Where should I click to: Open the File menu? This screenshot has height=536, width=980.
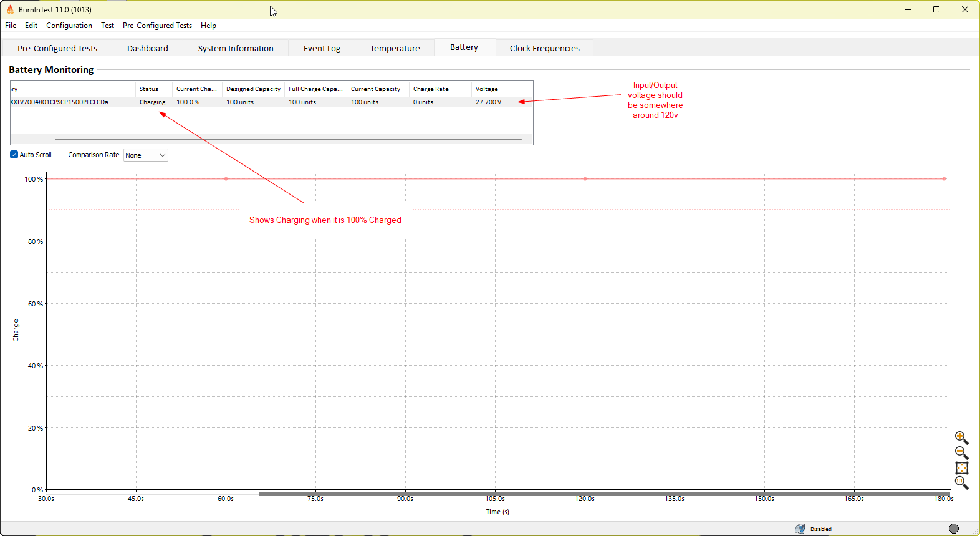11,26
